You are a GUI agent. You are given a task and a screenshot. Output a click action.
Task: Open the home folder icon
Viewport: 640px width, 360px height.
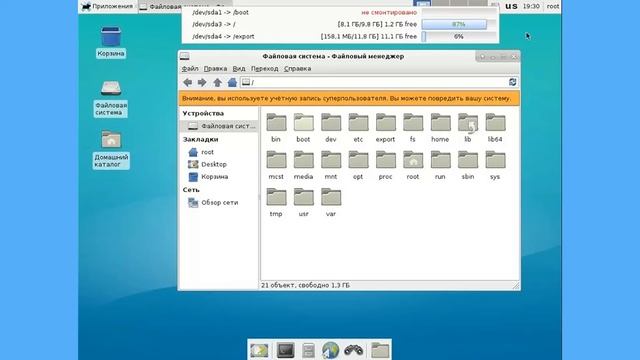pos(440,122)
